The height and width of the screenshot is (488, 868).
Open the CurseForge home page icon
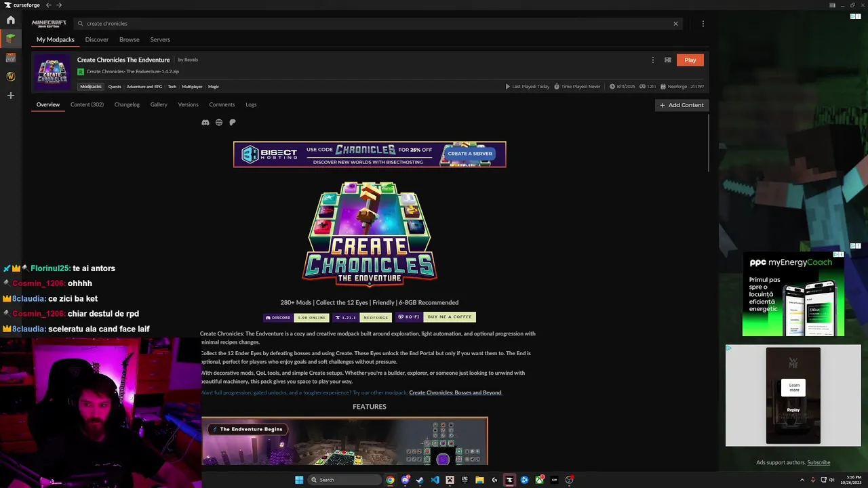click(11, 20)
